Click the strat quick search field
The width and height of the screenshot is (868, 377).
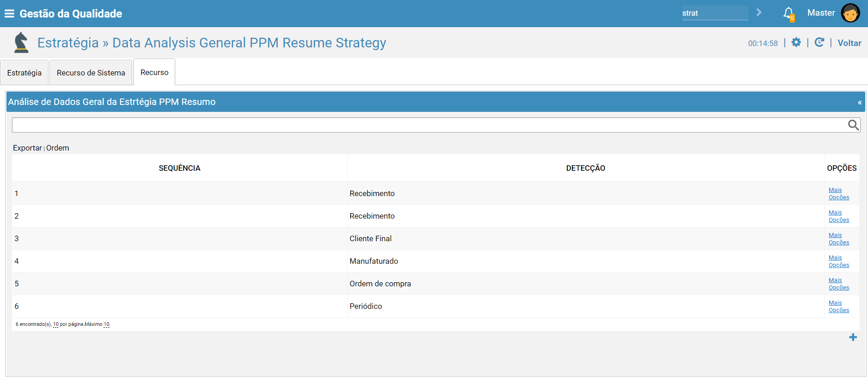point(715,13)
